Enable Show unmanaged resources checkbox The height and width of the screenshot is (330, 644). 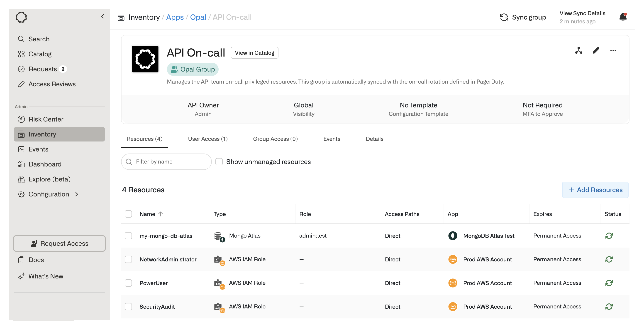pos(219,162)
